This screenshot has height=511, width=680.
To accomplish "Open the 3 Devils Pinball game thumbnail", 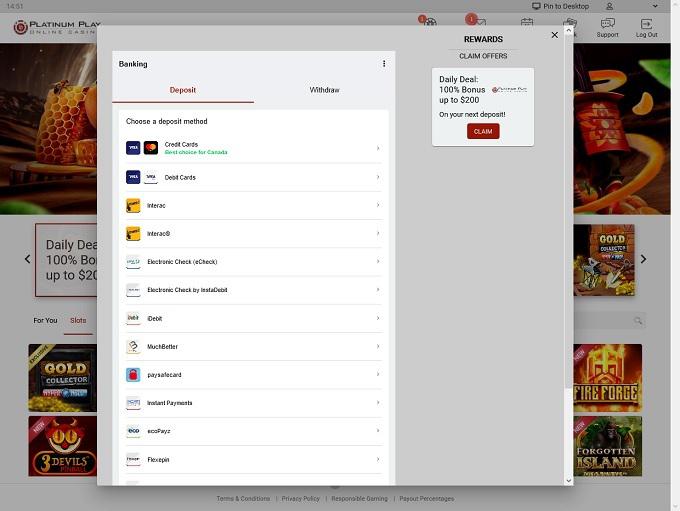I will point(63,446).
